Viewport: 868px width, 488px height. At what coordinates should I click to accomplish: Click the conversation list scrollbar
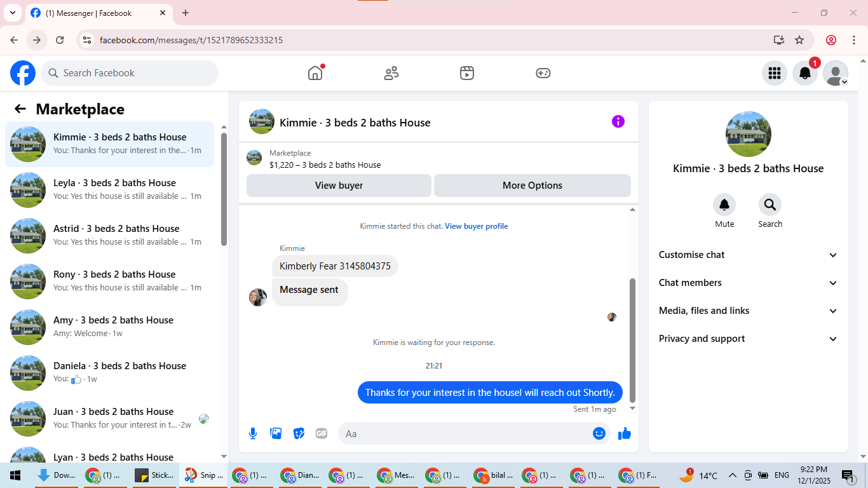(x=224, y=189)
